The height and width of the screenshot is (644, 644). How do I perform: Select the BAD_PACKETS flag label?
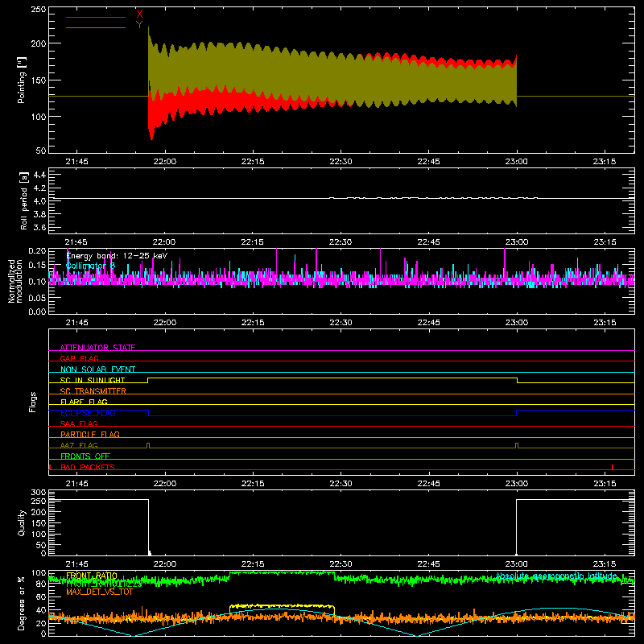[88, 467]
